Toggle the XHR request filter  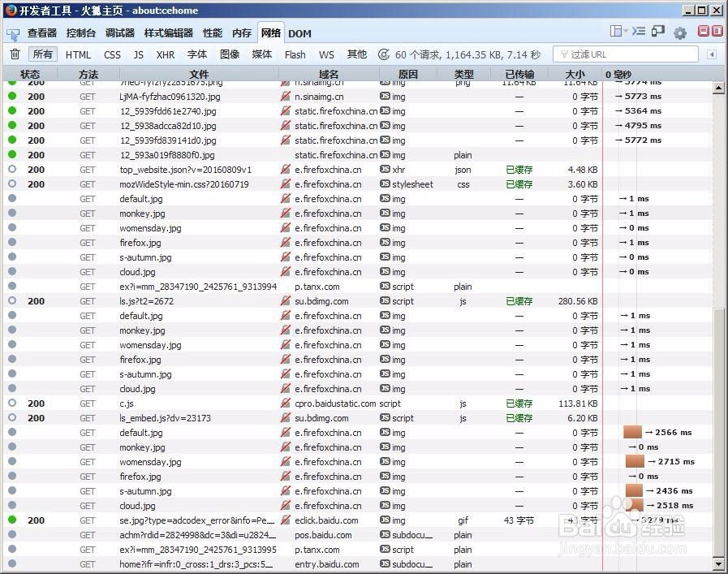coord(164,54)
